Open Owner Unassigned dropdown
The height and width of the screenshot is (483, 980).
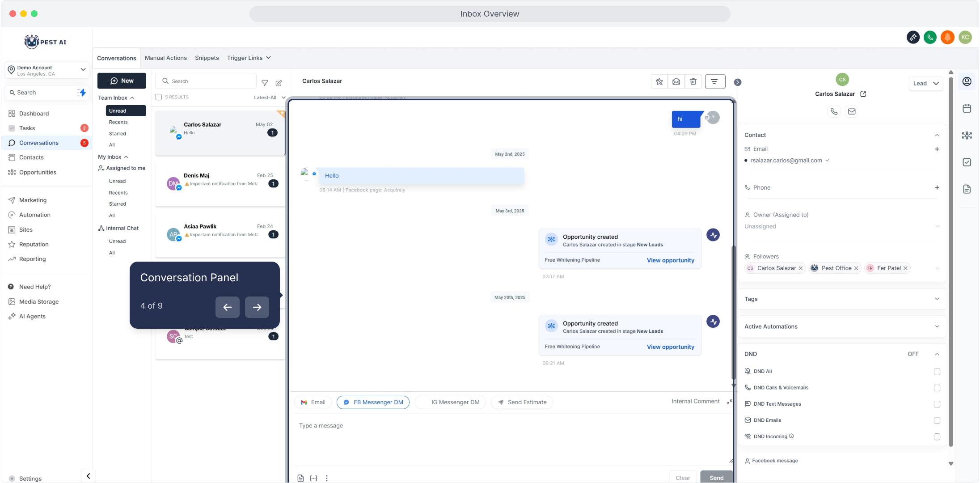tap(842, 226)
